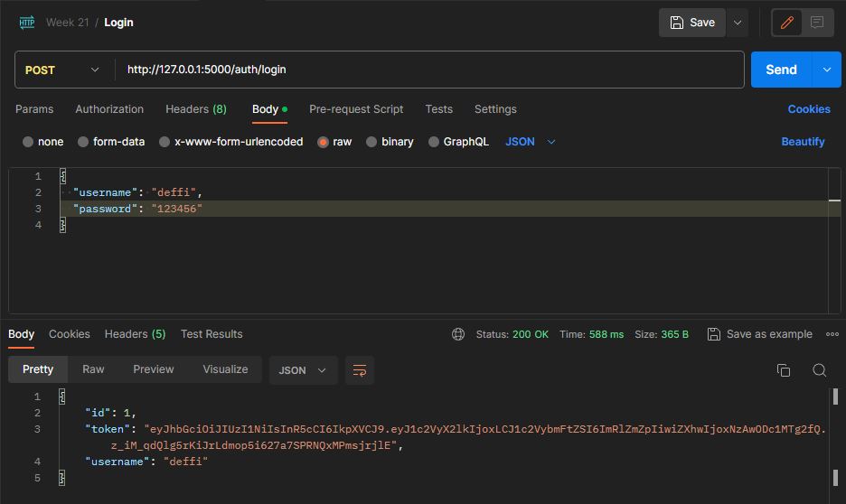The height and width of the screenshot is (504, 846).
Task: Open the response Headers (5) tab
Action: coord(135,334)
